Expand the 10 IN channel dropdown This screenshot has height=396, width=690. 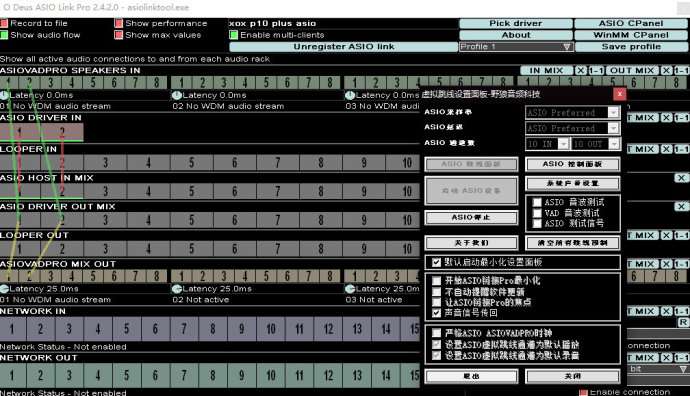(563, 144)
